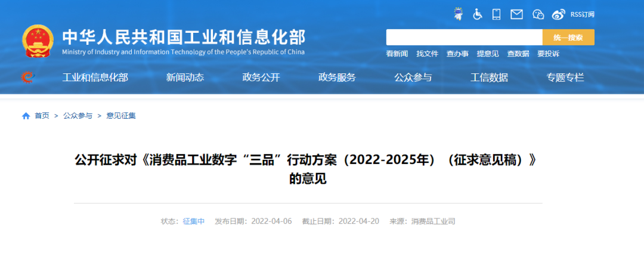Open the envelope mail icon
Screen dimensions: 644x253
point(516,14)
